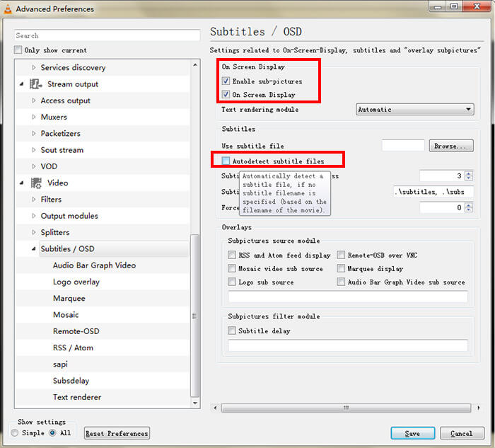This screenshot has width=495, height=448.
Task: Enable Marquee display overlay
Action: [x=341, y=268]
